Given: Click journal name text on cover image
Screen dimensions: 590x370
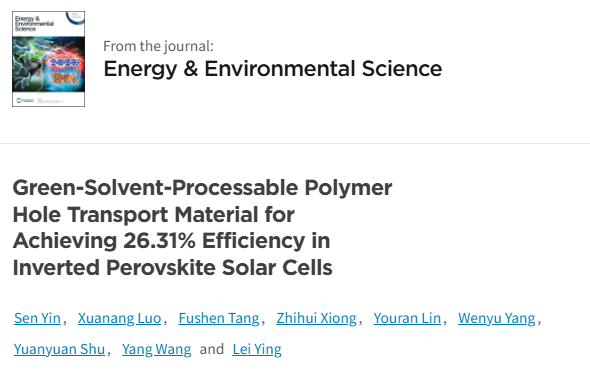Looking at the screenshot, I should pos(34,23).
